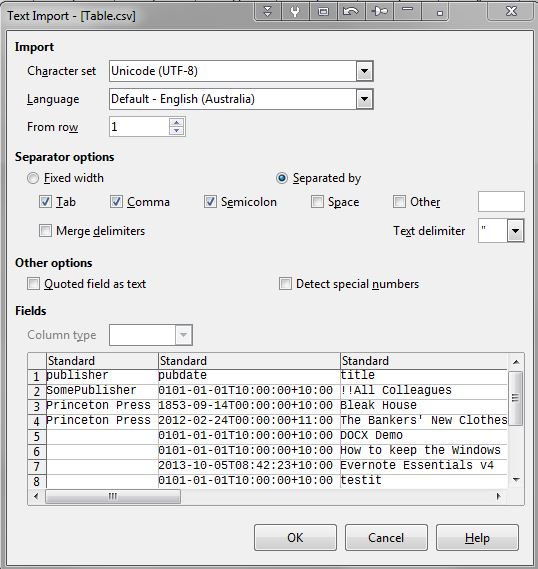Image resolution: width=538 pixels, height=569 pixels.
Task: Enable the Merge delimiters checkbox
Action: (45, 231)
